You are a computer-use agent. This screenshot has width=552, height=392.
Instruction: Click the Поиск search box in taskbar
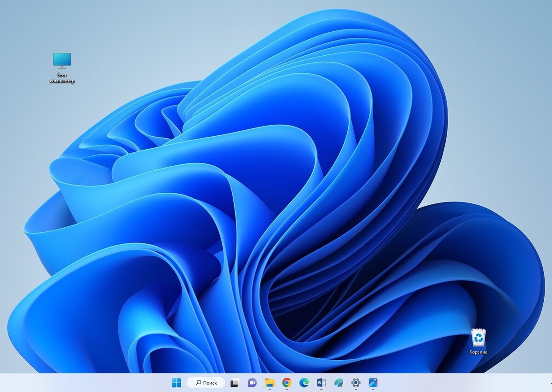coord(206,383)
